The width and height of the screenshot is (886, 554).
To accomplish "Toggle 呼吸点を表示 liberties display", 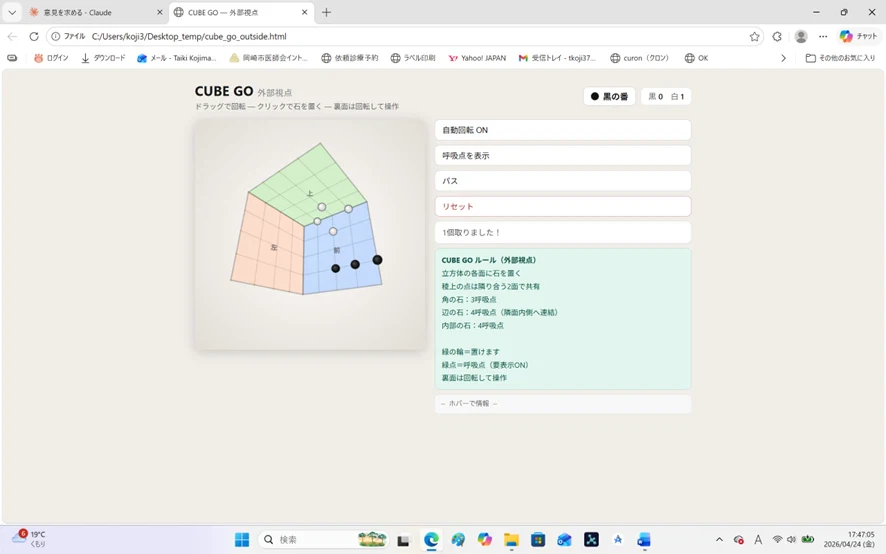I will point(563,155).
